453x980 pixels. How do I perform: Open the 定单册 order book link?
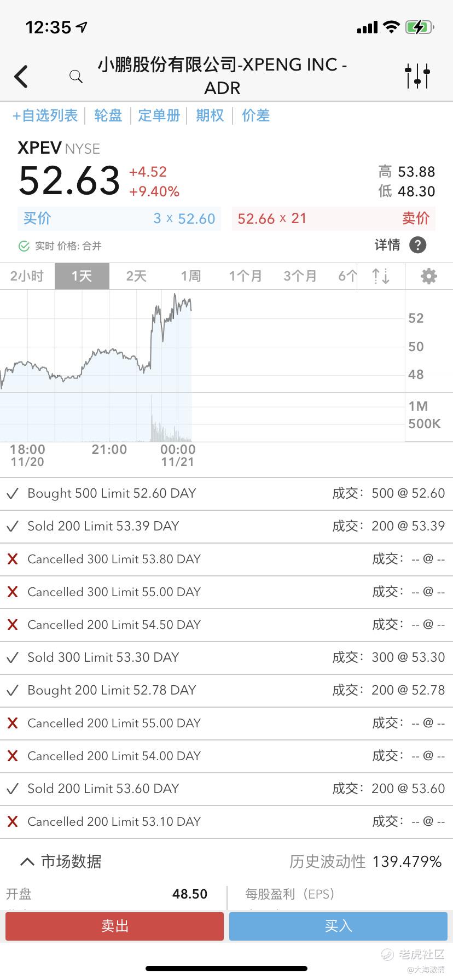pos(159,115)
